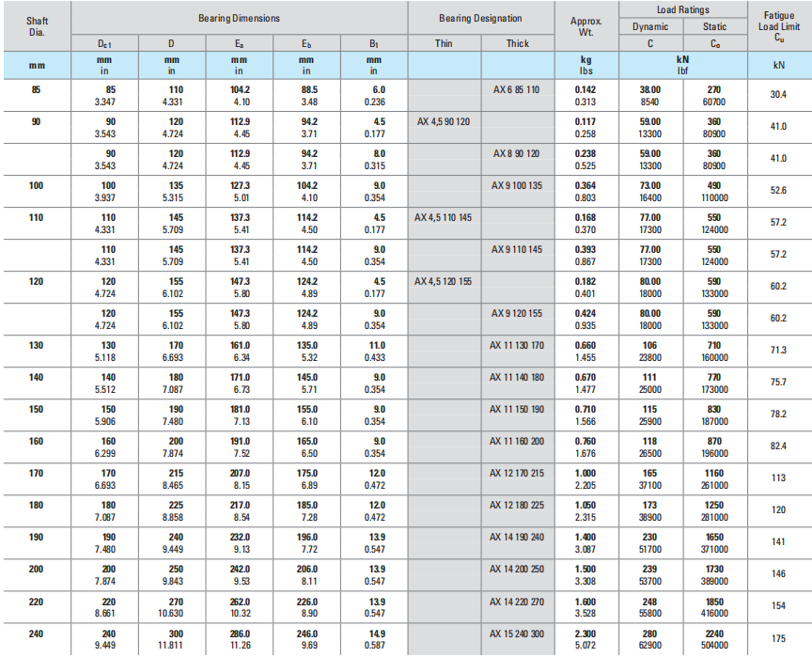Select thin bearing AX 4,5 110 145

[x=443, y=217]
